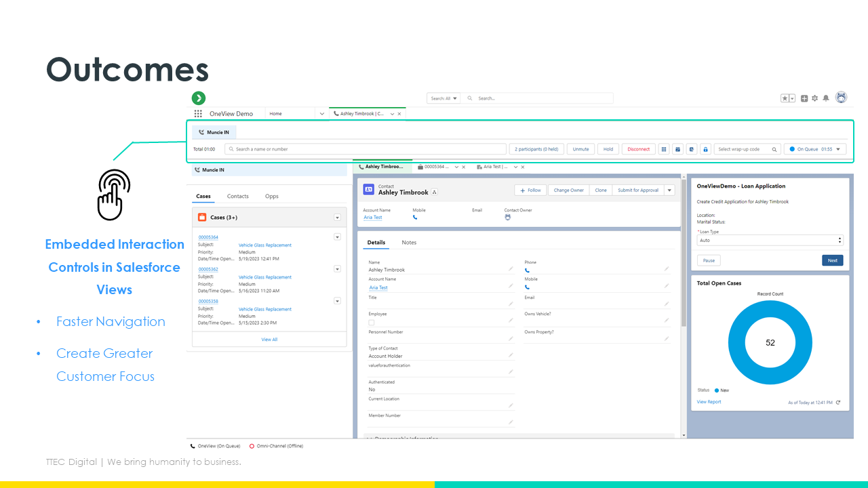
Task: Open the Loan Type select box
Action: coord(770,241)
